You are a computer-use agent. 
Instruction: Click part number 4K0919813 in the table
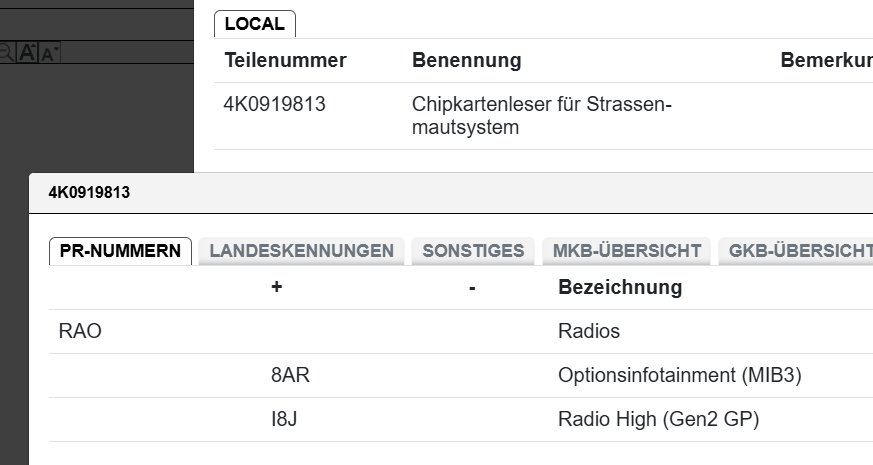[274, 104]
